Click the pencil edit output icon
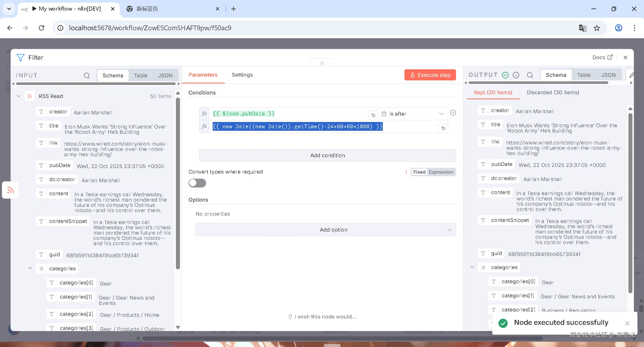The image size is (644, 347). [x=631, y=75]
